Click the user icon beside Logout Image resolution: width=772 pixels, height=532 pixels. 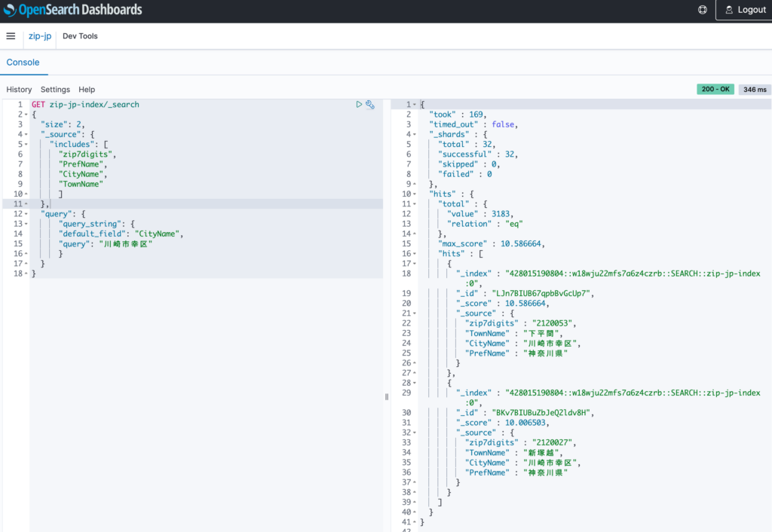point(729,10)
